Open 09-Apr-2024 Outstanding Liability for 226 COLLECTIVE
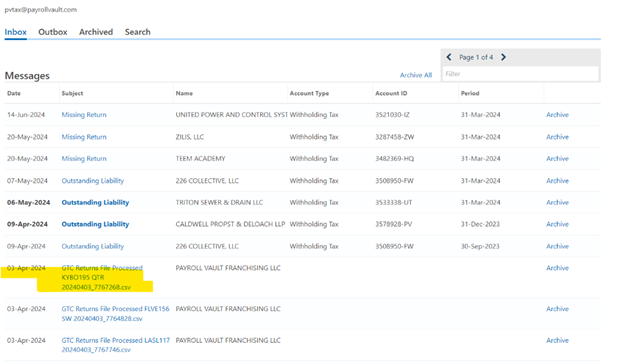The image size is (624, 364). [93, 246]
